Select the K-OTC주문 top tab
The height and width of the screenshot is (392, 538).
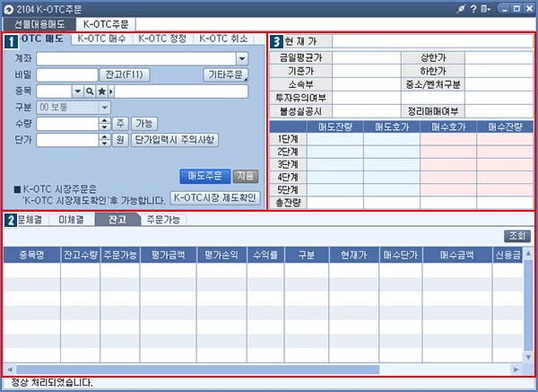click(x=106, y=24)
